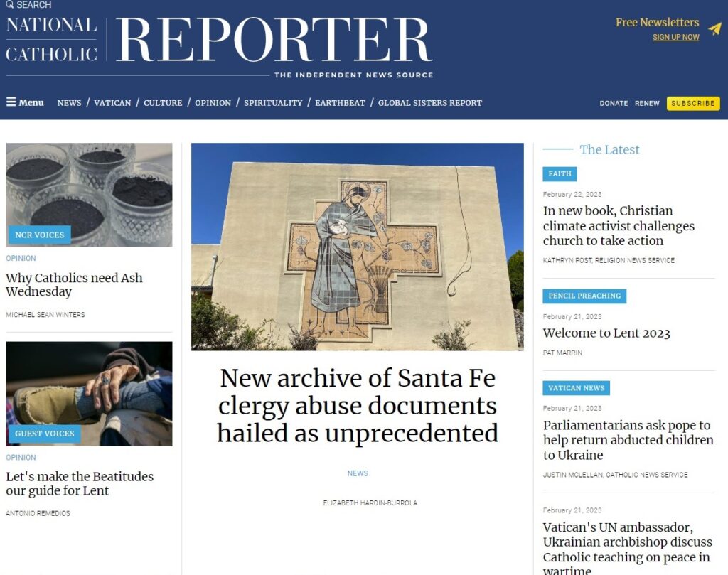Click the Donate link
Image resolution: width=728 pixels, height=575 pixels.
pos(614,103)
